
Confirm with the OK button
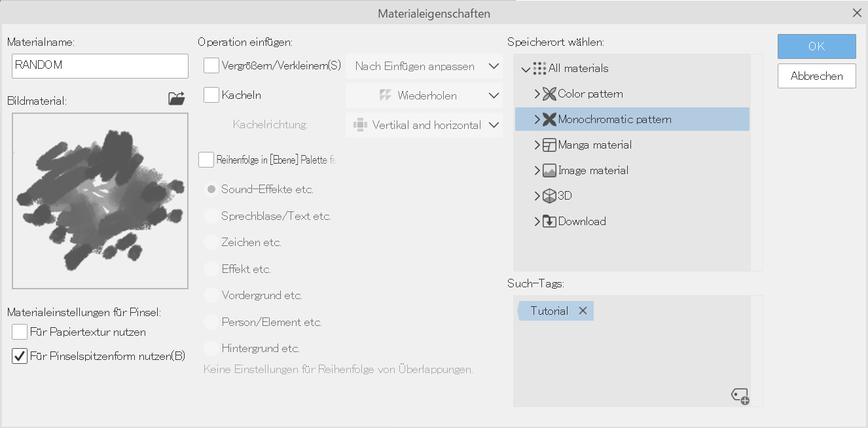pos(816,46)
